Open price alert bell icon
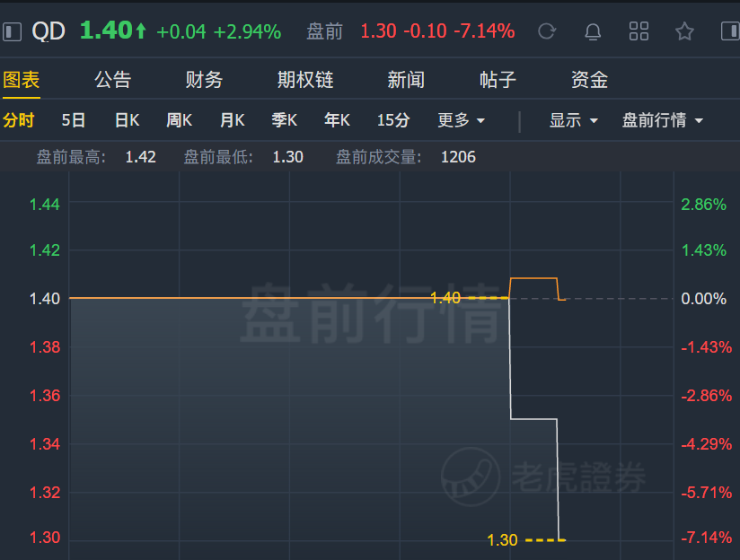The width and height of the screenshot is (740, 560). pyautogui.click(x=593, y=31)
